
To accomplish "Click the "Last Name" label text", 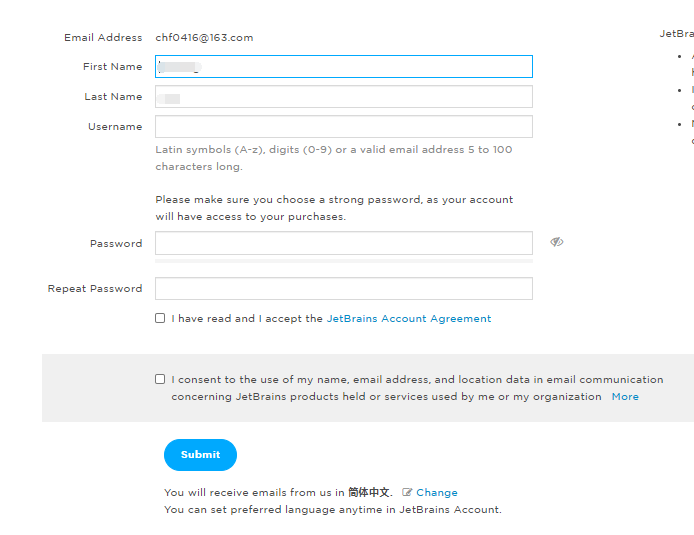I will pos(113,97).
